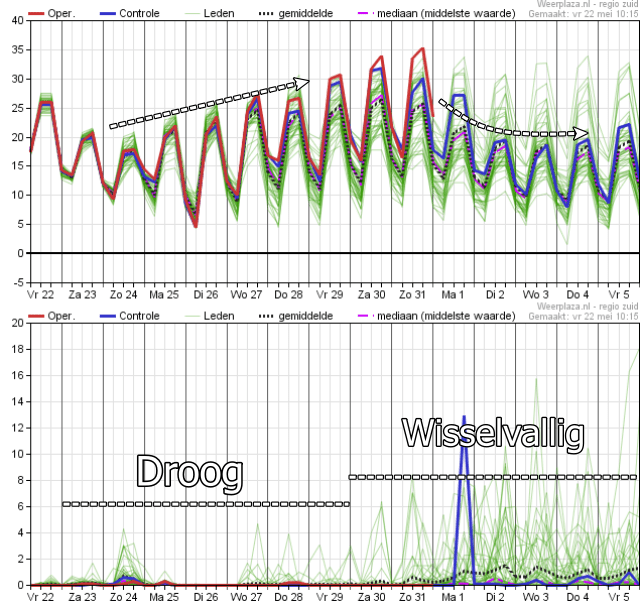Viewport: 640px width, 605px height.
Task: Select the Wo 27 date label under the precipitation chart
Action: point(247,597)
